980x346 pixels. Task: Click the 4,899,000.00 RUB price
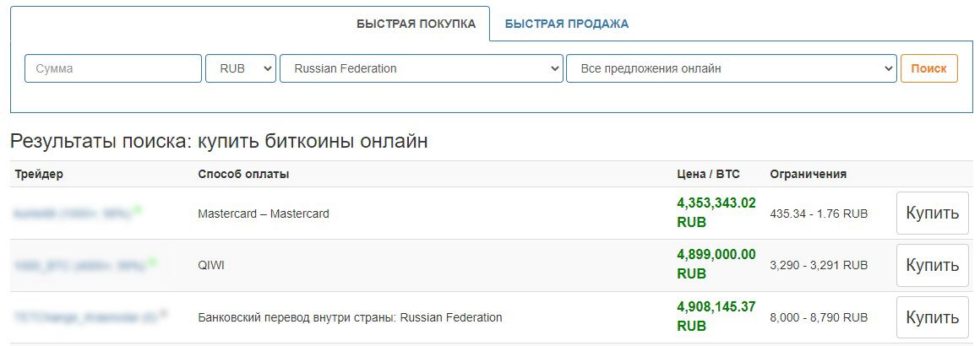[716, 264]
